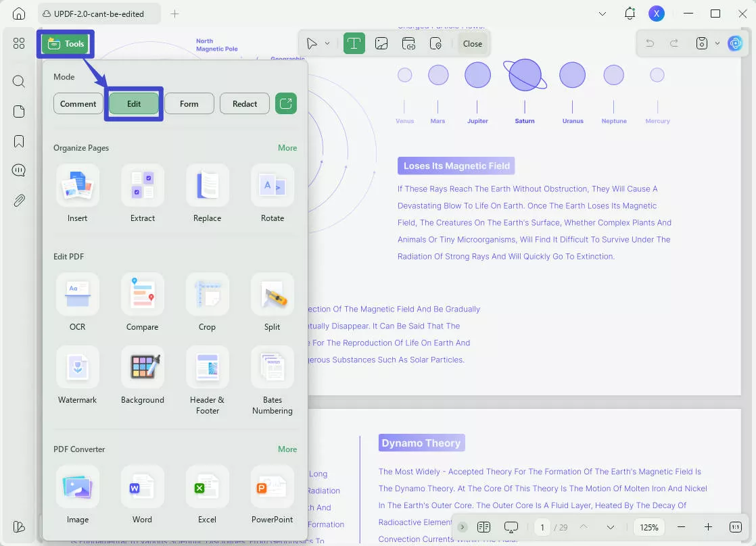Convert PDF to Image
756x546 pixels.
pos(78,495)
